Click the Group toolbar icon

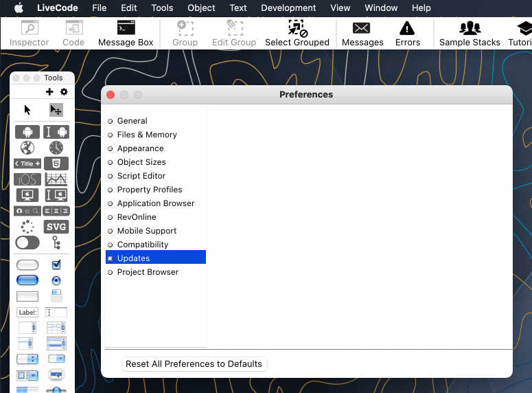(185, 33)
